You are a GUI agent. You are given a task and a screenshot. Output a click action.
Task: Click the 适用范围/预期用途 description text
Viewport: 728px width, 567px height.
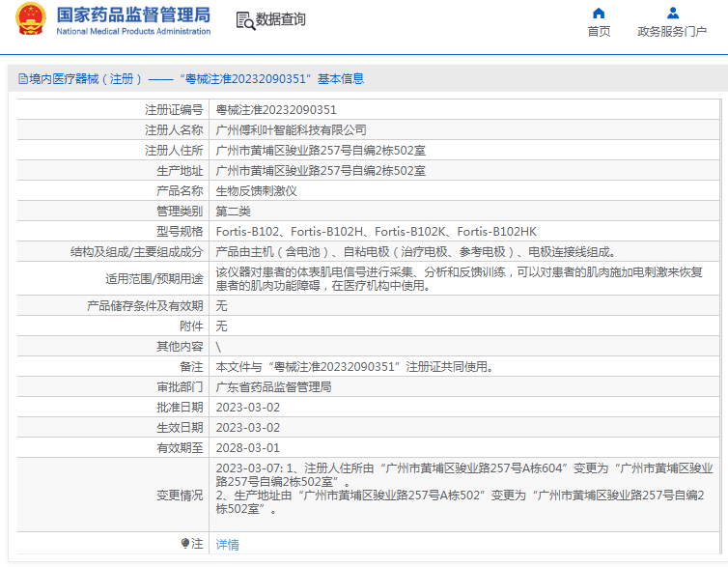[x=460, y=278]
